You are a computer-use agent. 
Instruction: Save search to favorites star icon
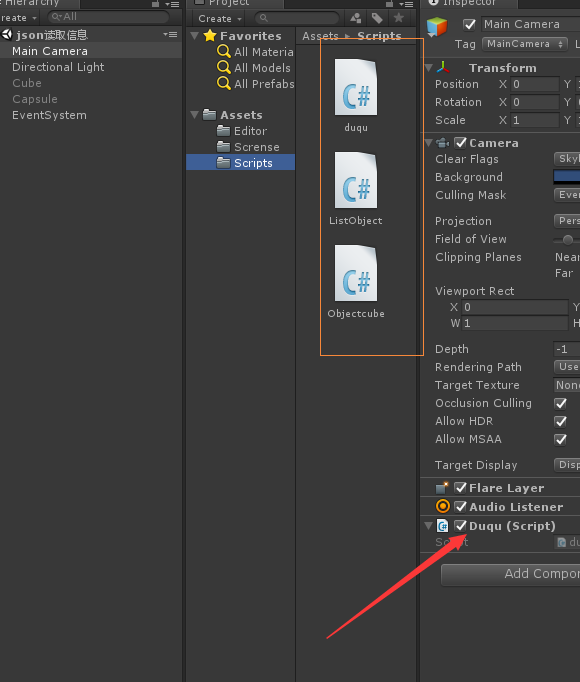(x=399, y=18)
